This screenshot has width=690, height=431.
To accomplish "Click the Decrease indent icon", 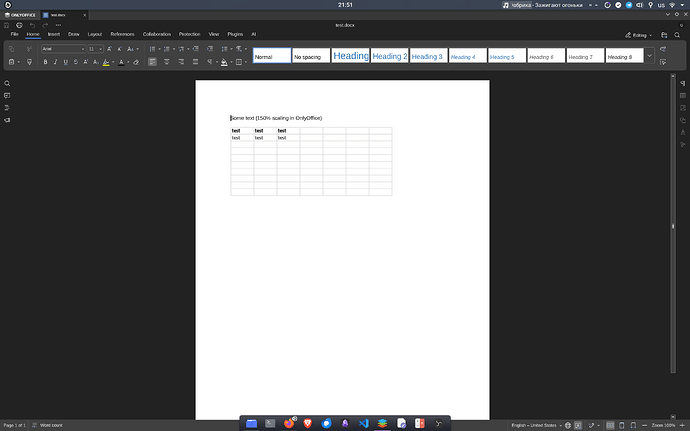I will coord(196,49).
